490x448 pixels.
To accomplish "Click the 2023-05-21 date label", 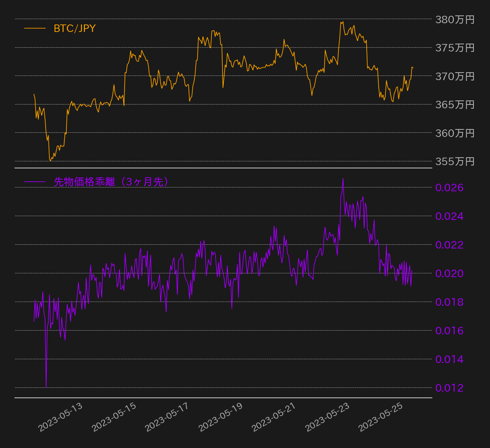I will pyautogui.click(x=274, y=417).
